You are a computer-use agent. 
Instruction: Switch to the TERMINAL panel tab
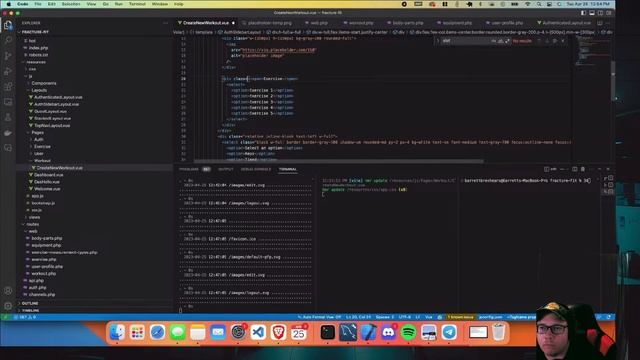tap(288, 169)
